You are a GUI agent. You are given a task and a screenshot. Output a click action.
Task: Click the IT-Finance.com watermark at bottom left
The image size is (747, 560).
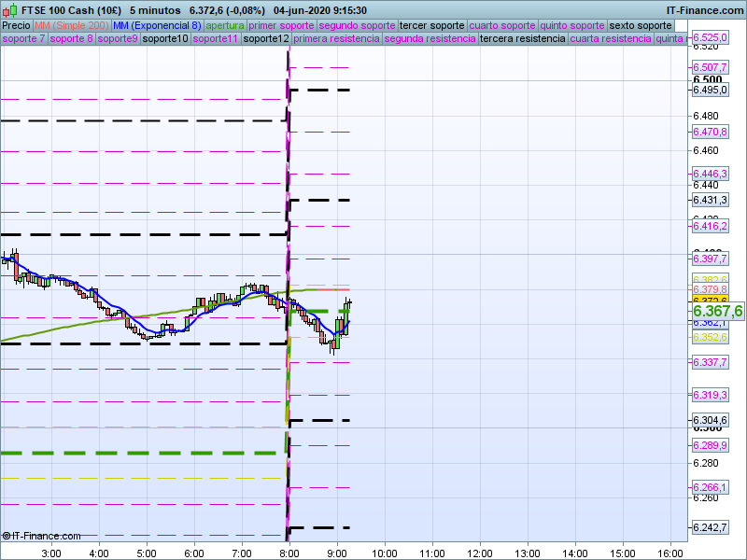(42, 536)
